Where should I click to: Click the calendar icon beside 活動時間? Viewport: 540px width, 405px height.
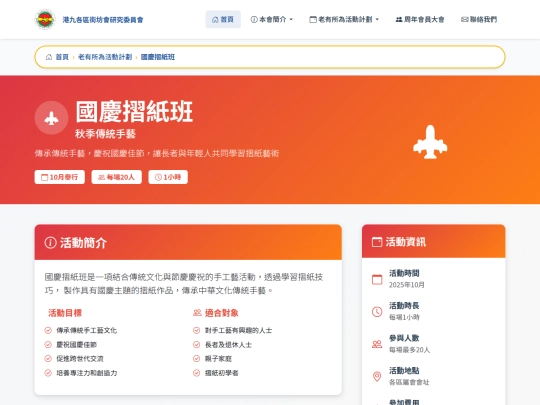(x=377, y=279)
